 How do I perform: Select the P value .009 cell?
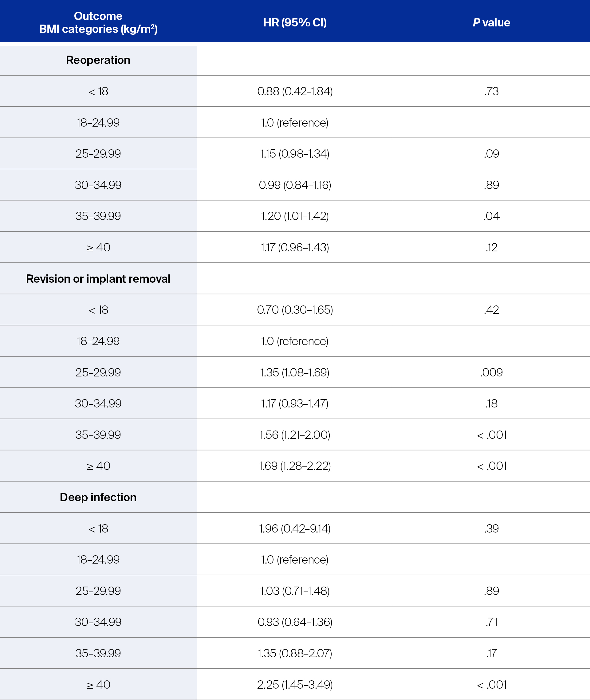[491, 372]
